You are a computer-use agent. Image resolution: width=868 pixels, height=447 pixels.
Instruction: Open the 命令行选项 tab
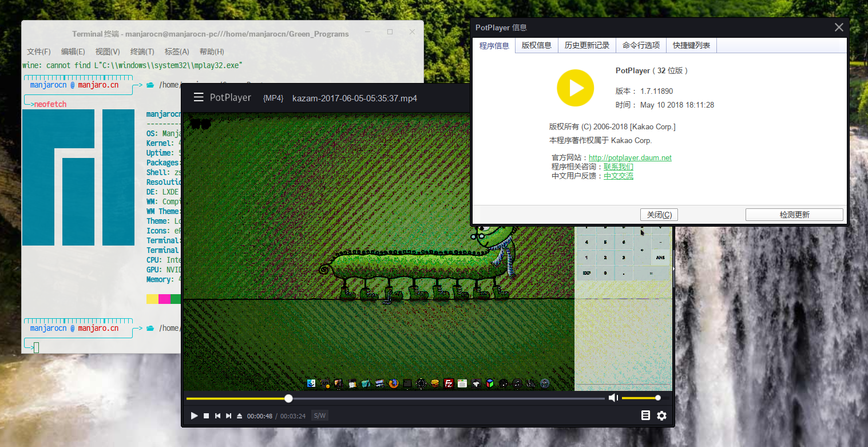[641, 45]
